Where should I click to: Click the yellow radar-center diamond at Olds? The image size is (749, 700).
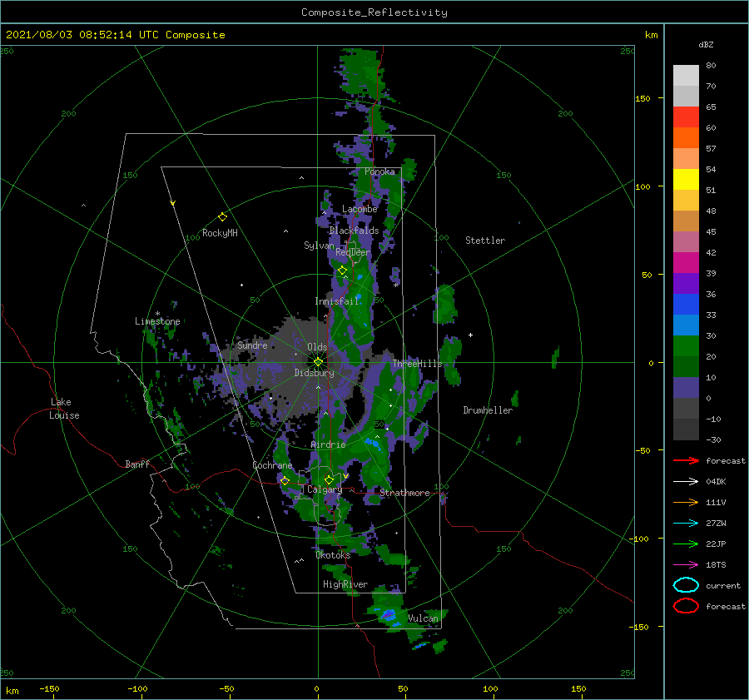(318, 362)
